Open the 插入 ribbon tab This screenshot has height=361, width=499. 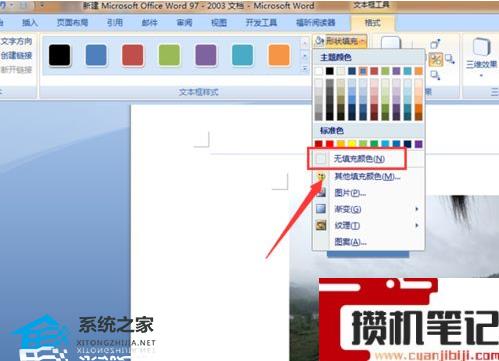(30, 23)
